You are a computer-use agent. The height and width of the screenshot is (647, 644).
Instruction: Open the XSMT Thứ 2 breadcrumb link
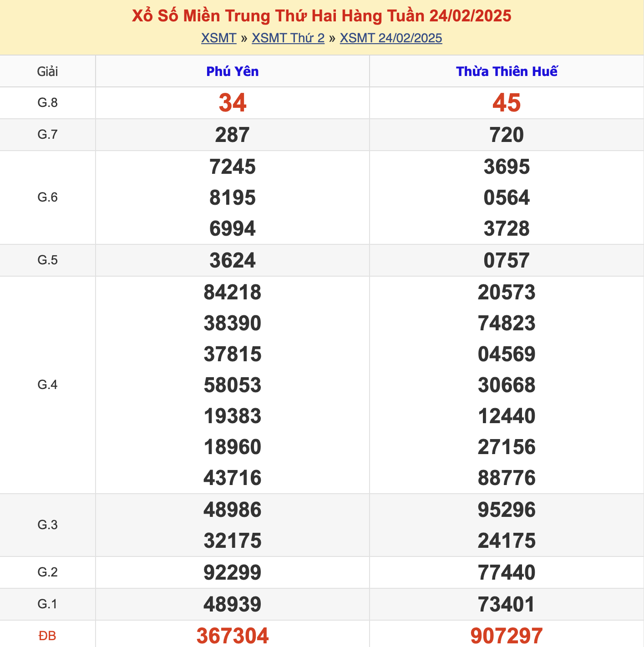288,38
